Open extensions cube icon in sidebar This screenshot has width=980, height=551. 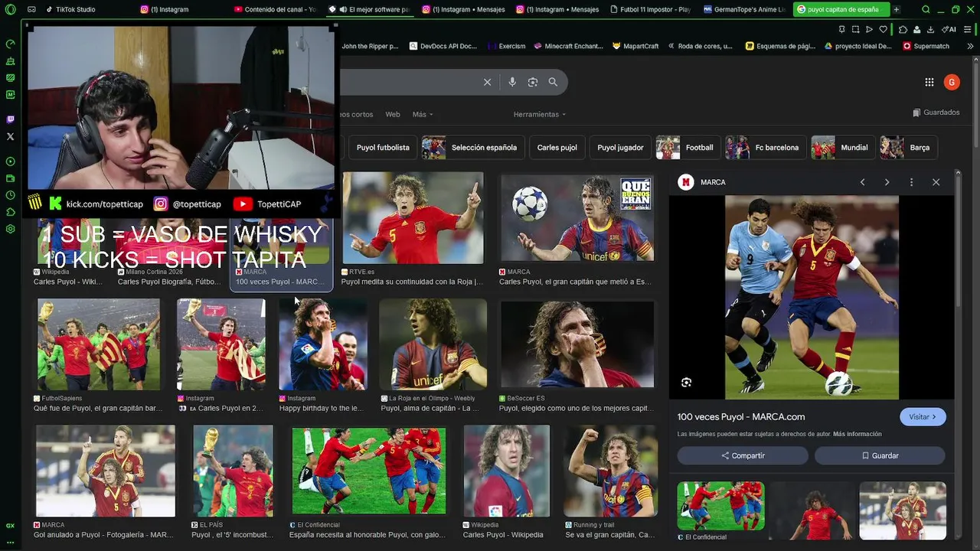[11, 212]
